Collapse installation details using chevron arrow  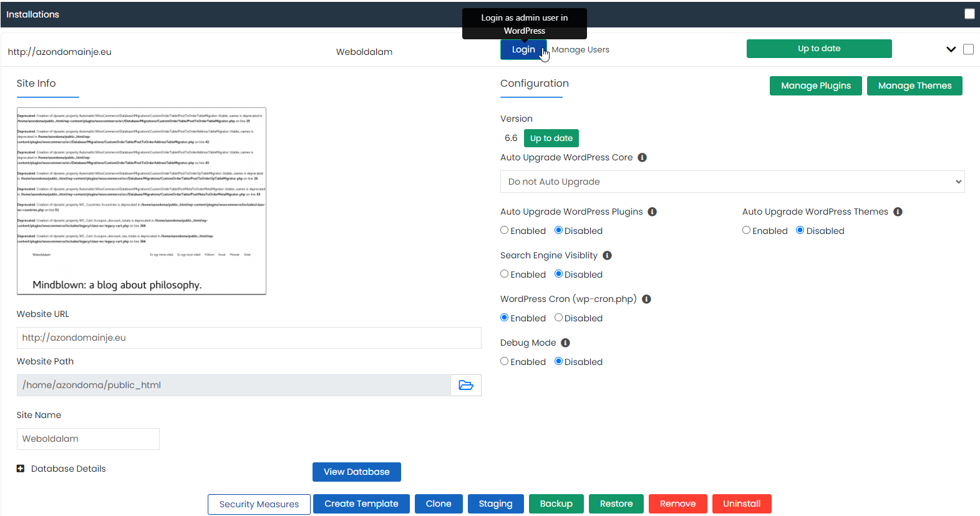tap(951, 49)
